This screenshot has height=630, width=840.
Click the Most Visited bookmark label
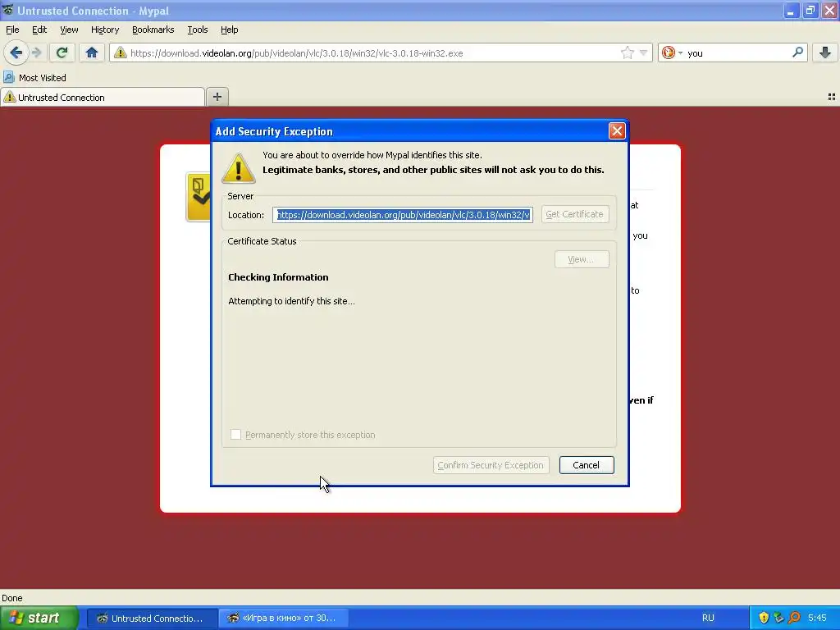[x=43, y=78]
